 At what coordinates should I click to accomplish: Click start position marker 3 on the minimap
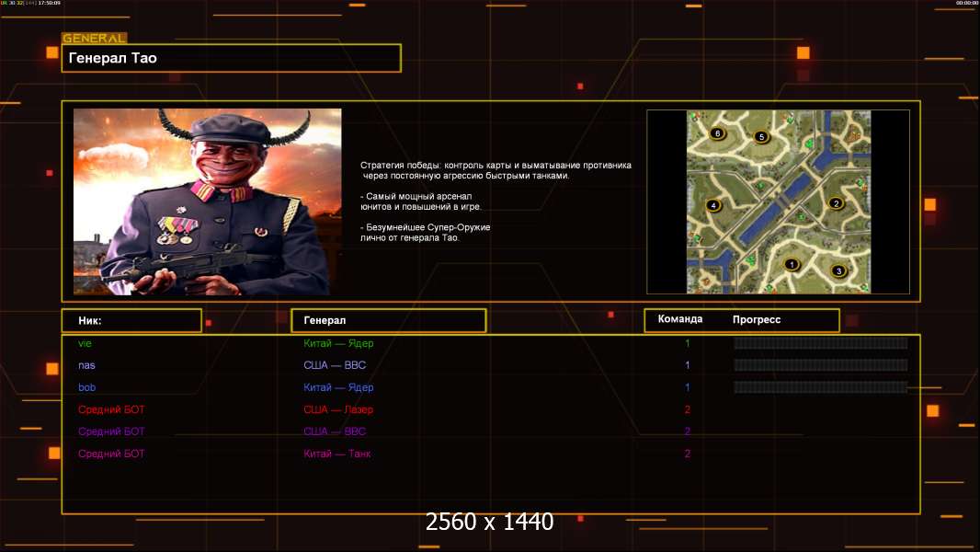838,270
